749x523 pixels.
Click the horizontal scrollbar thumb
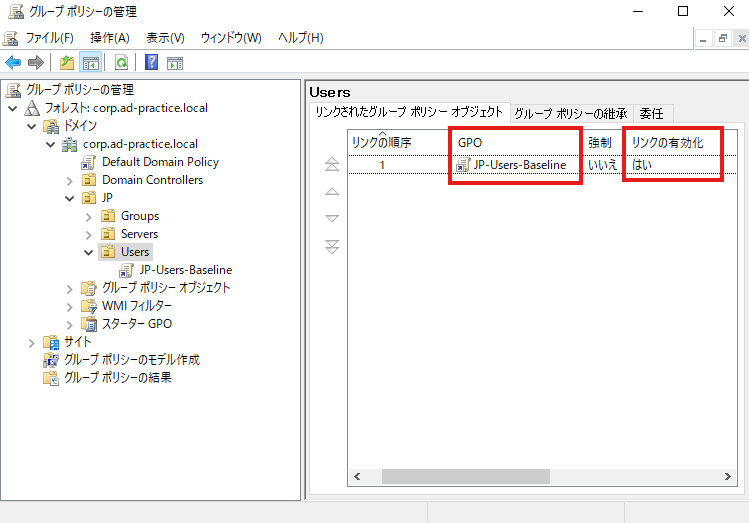click(466, 476)
